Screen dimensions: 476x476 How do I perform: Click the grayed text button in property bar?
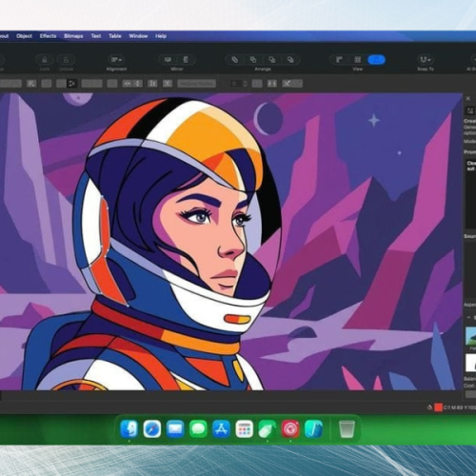click(196, 84)
